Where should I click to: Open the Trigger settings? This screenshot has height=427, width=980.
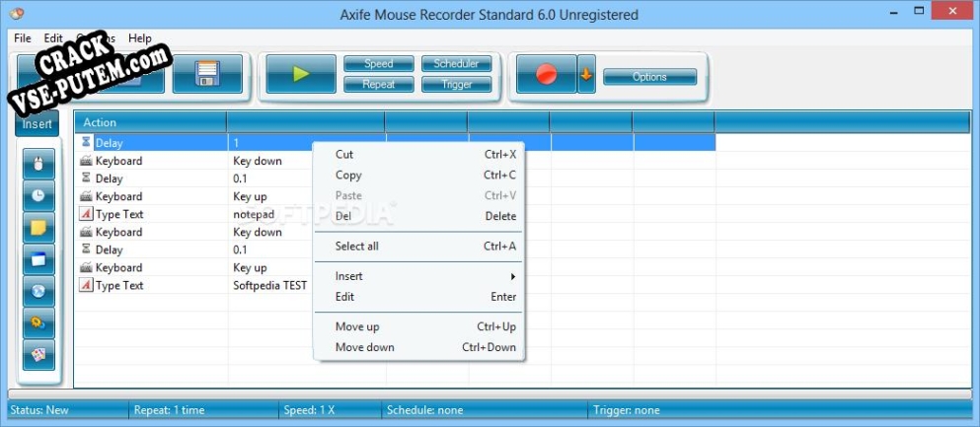(456, 84)
